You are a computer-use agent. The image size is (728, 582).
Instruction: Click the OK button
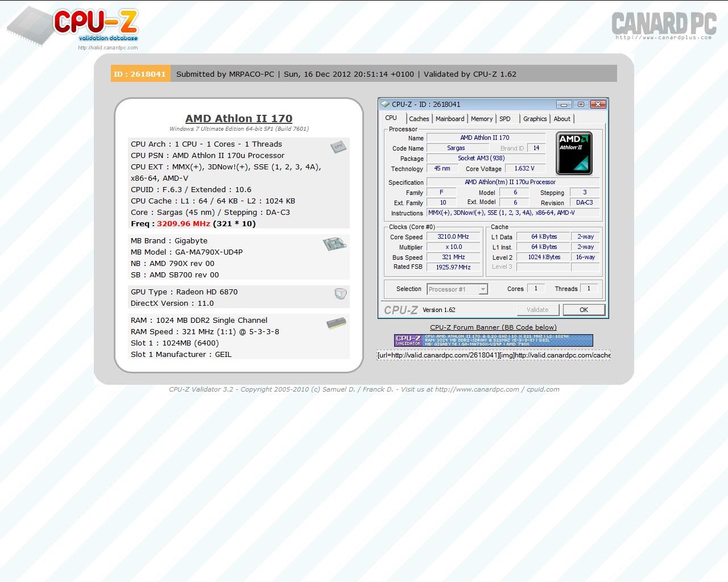[584, 310]
